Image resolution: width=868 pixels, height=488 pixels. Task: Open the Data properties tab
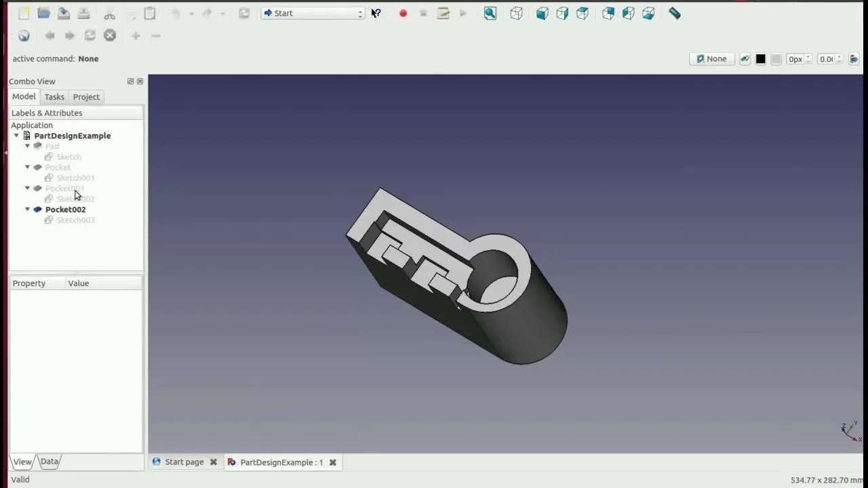49,462
